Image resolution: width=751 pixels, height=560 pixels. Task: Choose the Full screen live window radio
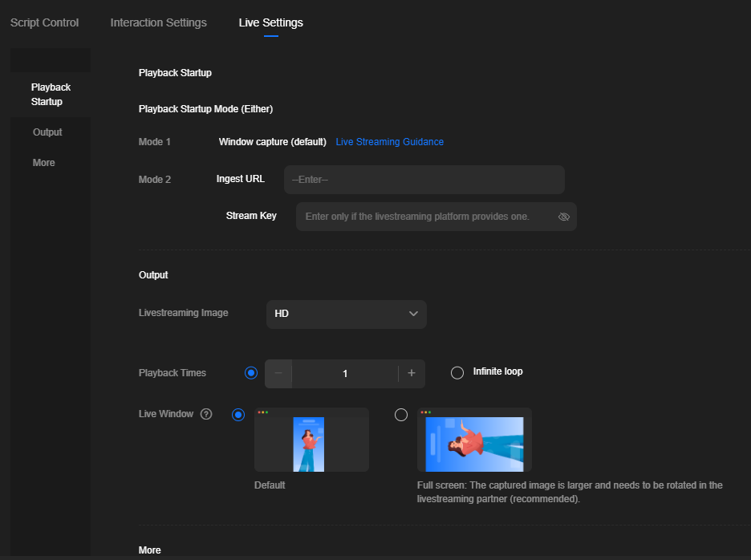click(x=401, y=414)
